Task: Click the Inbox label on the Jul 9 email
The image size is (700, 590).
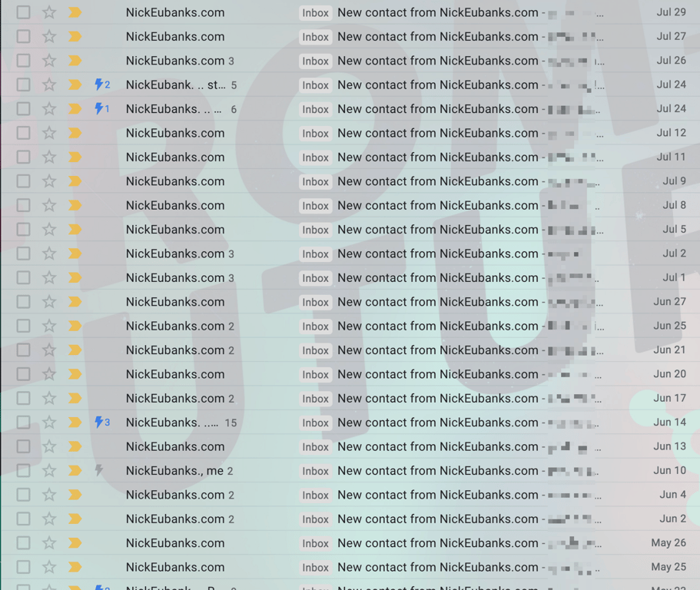Action: click(x=315, y=181)
